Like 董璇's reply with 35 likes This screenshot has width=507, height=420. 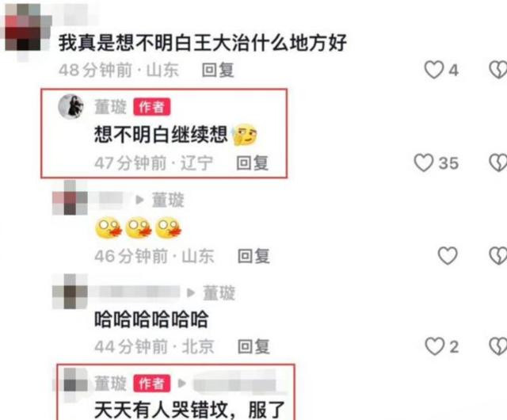click(424, 162)
